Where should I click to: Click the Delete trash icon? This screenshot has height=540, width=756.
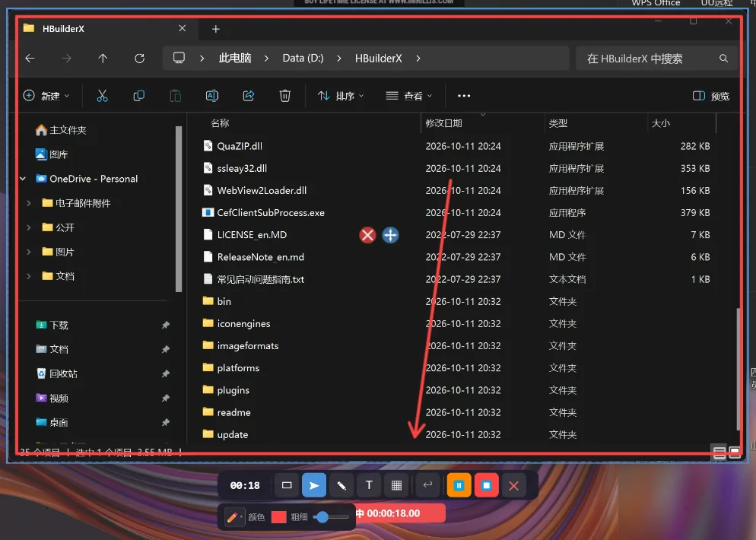click(x=285, y=96)
